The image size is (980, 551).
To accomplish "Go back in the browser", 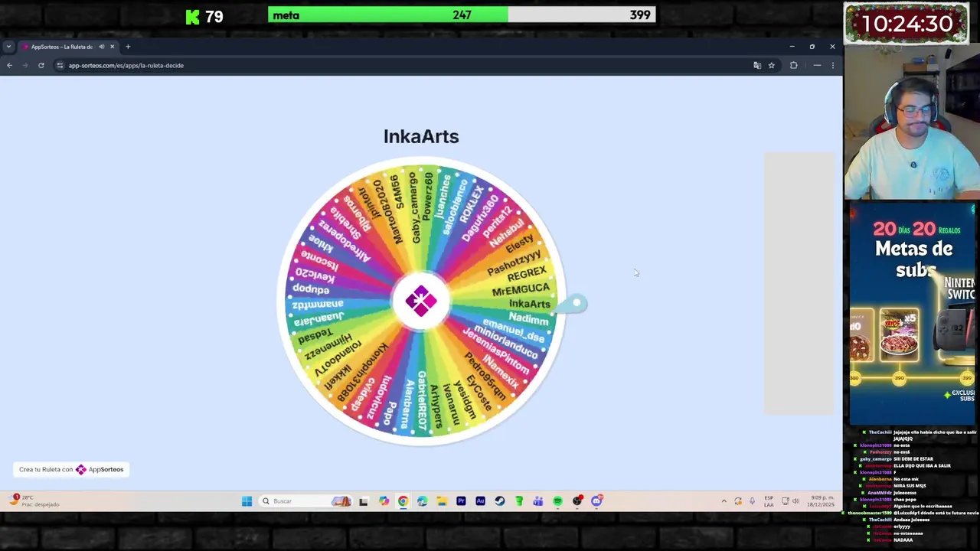I will coord(9,65).
